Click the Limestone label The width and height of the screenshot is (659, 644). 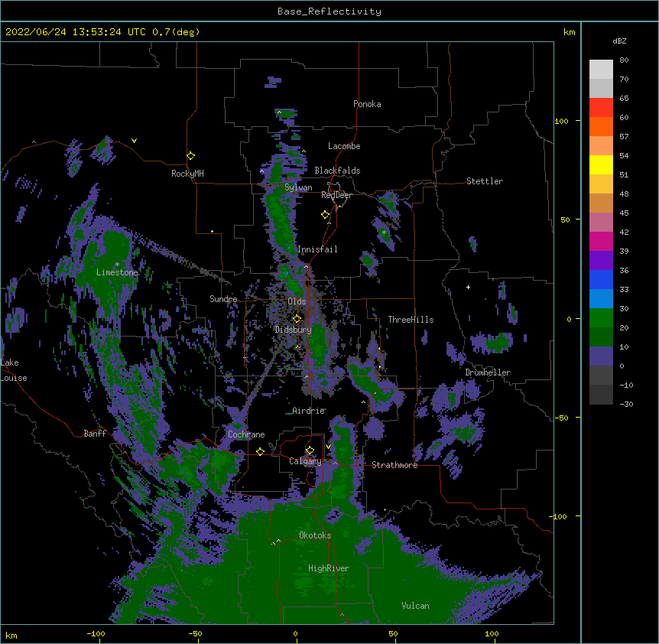pos(117,272)
